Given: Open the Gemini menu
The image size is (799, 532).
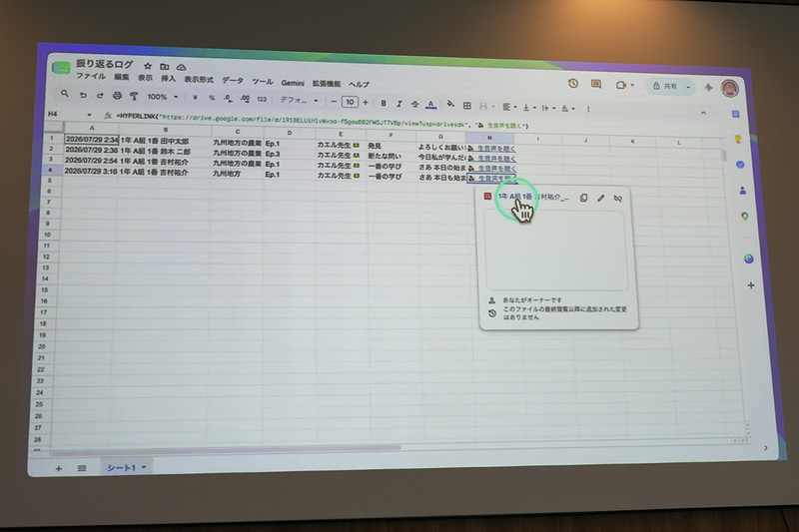Looking at the screenshot, I should pyautogui.click(x=292, y=83).
